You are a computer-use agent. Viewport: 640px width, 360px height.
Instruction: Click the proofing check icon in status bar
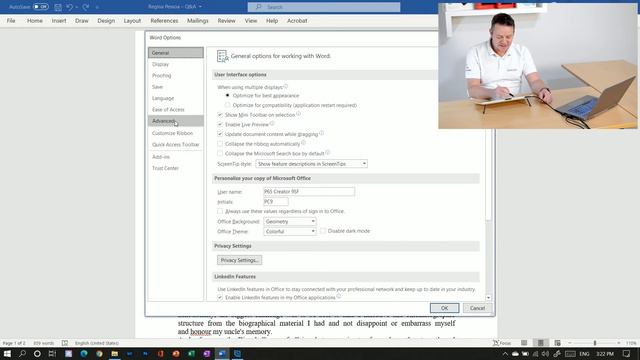coord(65,343)
